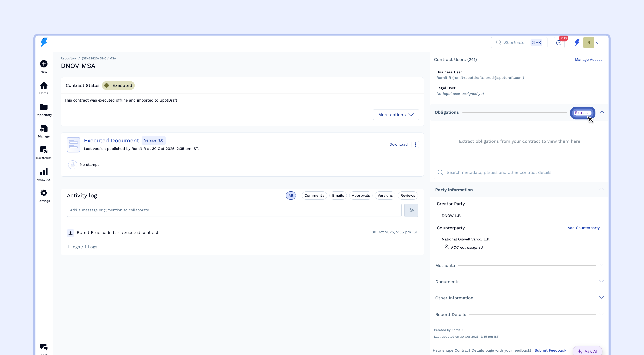Select the All activity log filter
Viewport: 644px width, 355px height.
pyautogui.click(x=291, y=196)
